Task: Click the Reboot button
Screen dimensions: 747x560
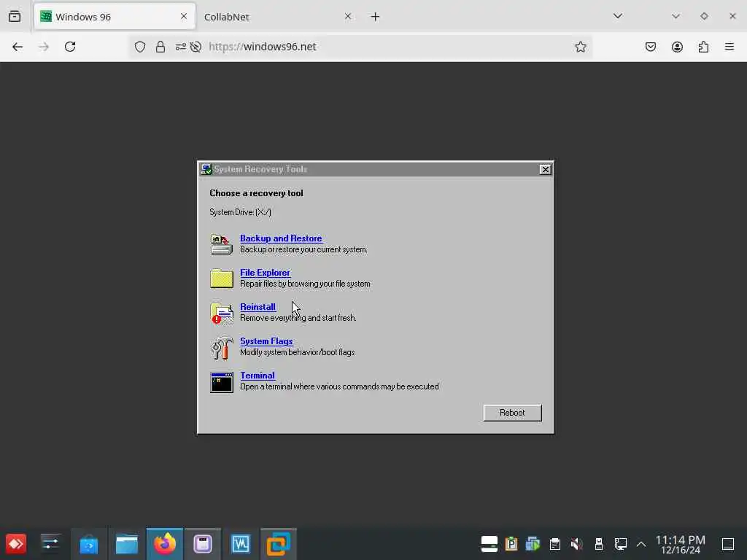Action: [x=512, y=413]
